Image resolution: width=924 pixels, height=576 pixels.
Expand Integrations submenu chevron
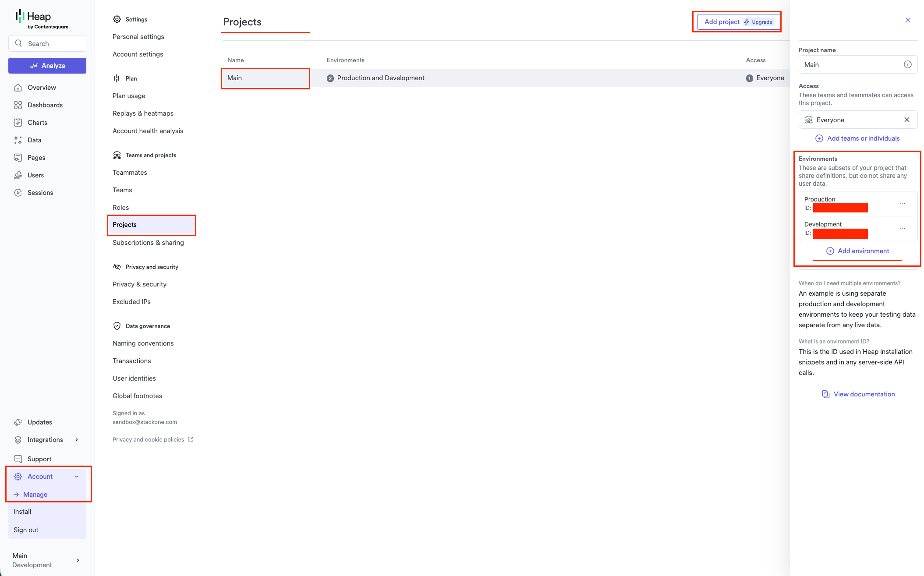[x=77, y=440]
